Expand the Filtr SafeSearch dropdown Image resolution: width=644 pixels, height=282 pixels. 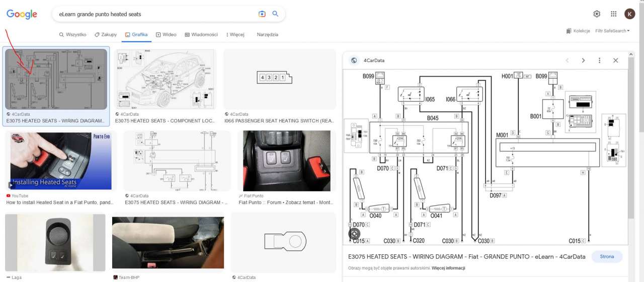coord(612,31)
